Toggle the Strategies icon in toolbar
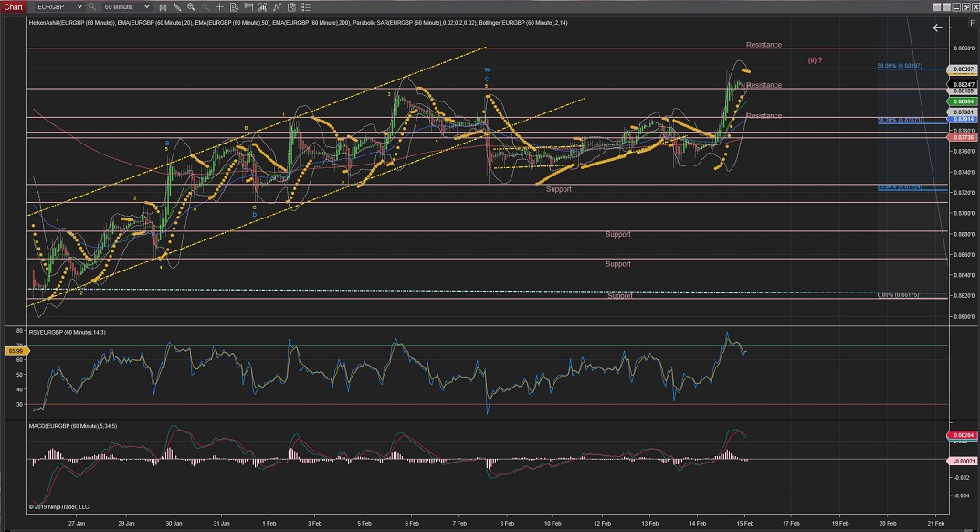This screenshot has width=980, height=532. (277, 6)
